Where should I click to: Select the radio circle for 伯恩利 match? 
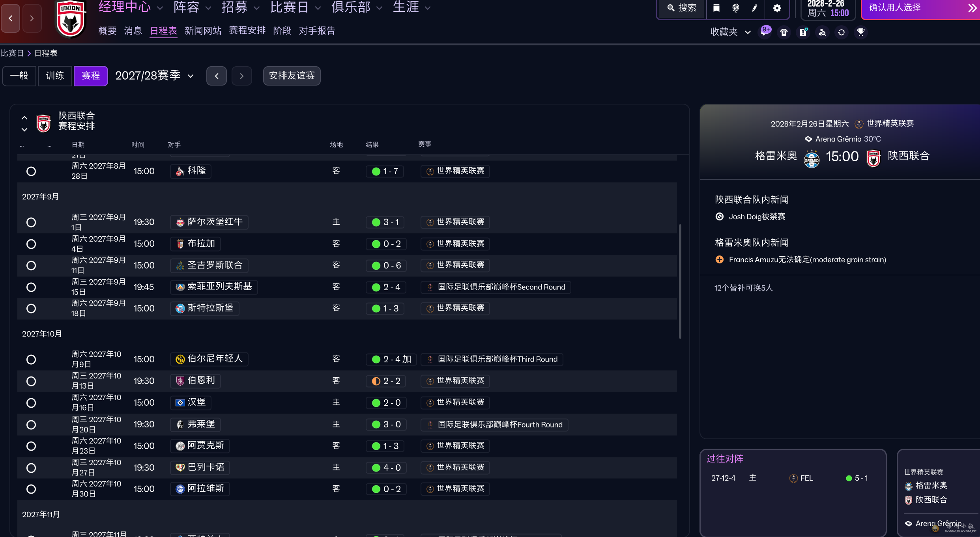pos(31,381)
